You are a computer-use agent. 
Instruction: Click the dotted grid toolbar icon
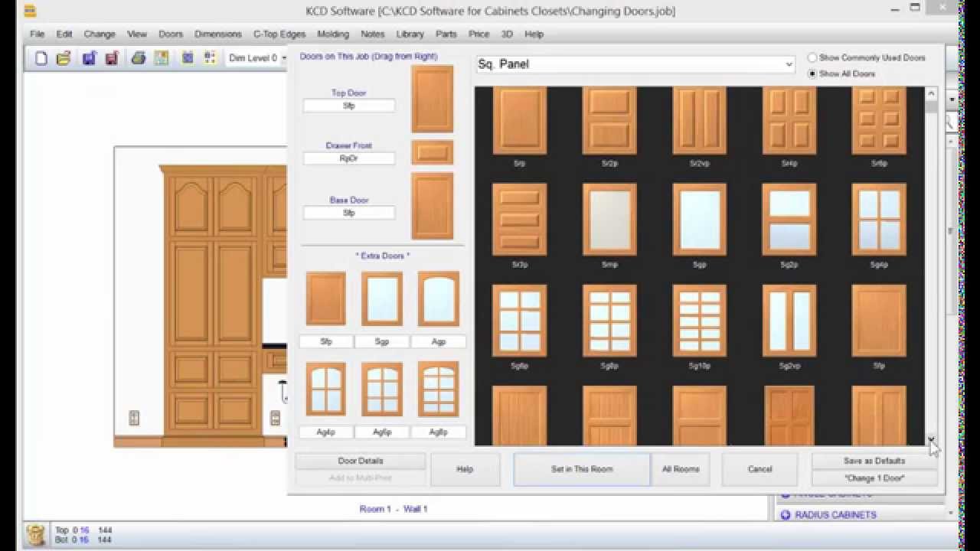click(210, 58)
